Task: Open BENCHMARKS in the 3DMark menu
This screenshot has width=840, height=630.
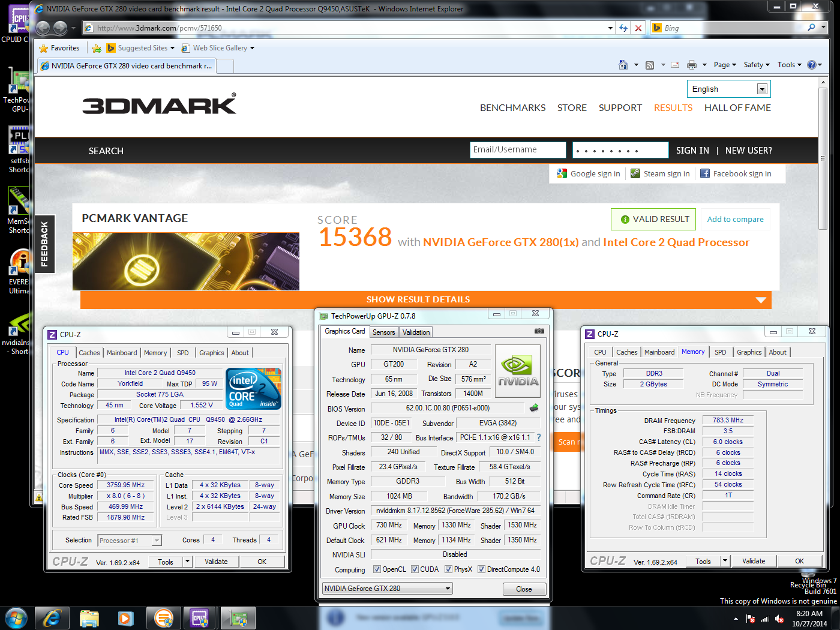Action: click(x=513, y=108)
